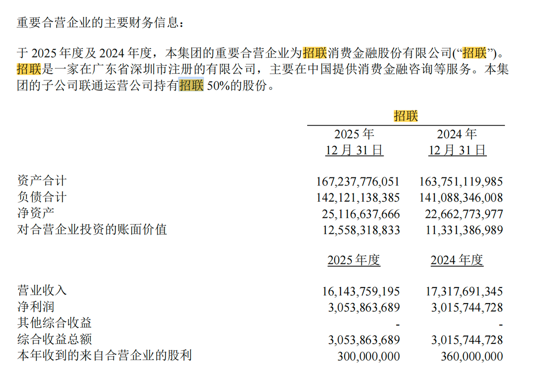
Task: Select the first highlighted 招联 in paragraph
Action: coord(316,53)
